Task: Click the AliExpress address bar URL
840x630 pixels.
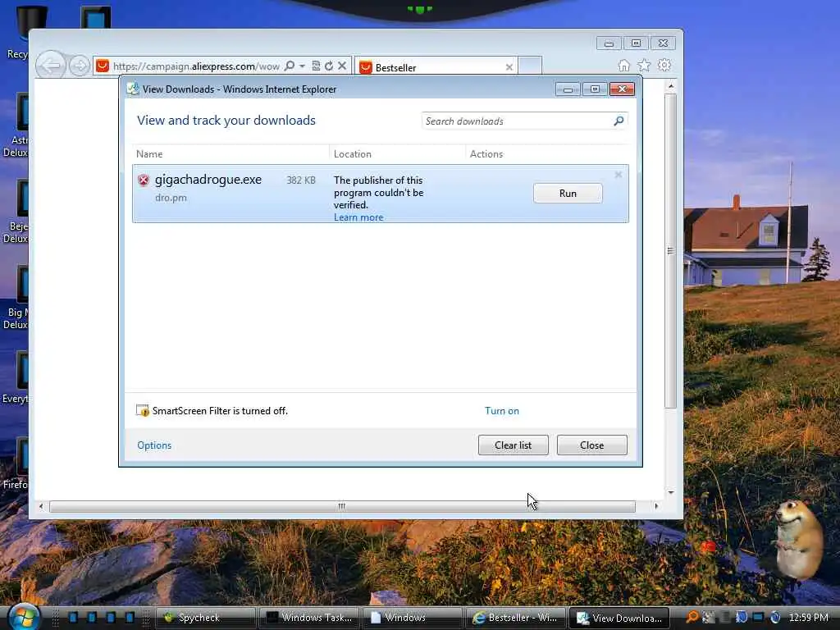Action: (196, 66)
